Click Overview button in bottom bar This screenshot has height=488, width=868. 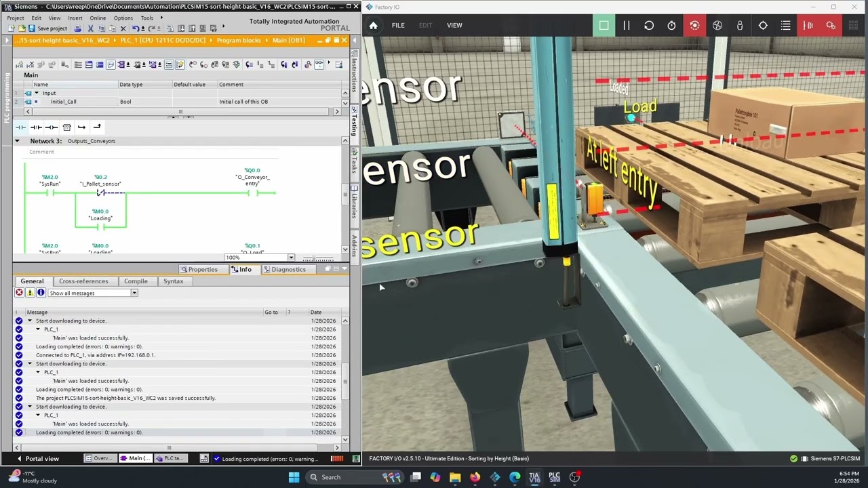coord(100,459)
